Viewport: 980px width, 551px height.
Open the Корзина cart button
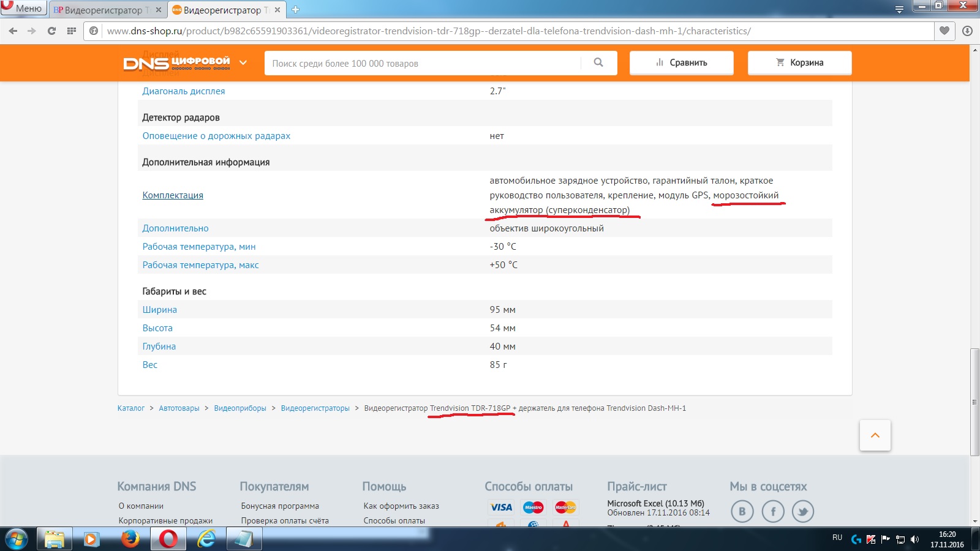tap(799, 62)
